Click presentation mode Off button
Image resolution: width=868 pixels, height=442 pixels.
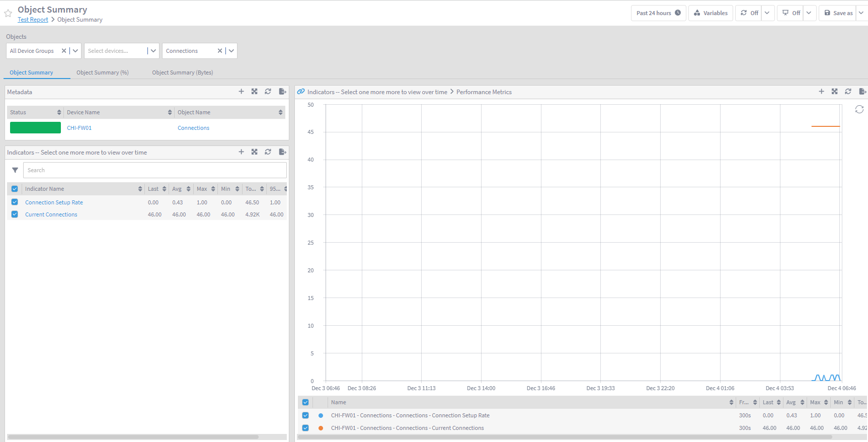pyautogui.click(x=791, y=13)
